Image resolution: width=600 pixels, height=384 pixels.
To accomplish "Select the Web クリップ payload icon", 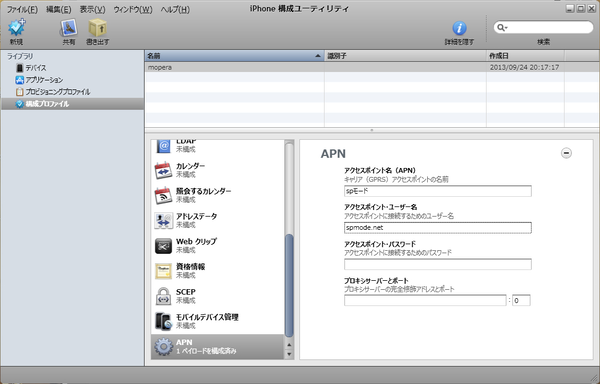I will 163,246.
